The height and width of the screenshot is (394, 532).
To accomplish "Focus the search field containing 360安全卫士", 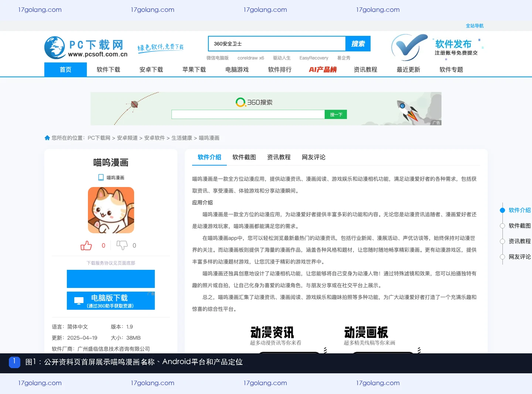I will pos(277,44).
